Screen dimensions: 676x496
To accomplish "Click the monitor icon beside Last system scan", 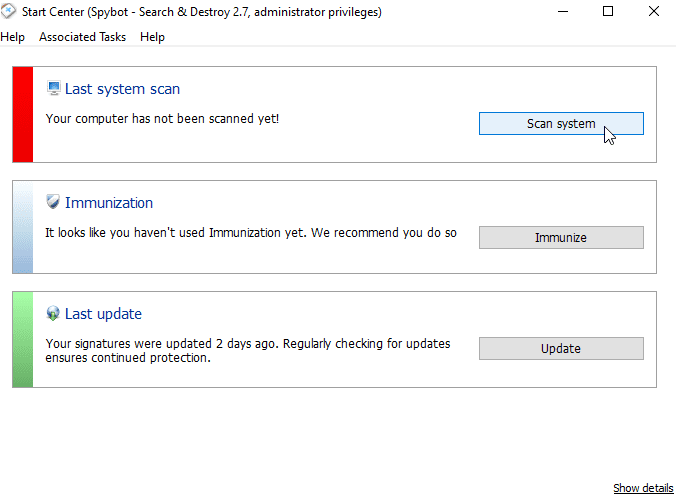I will 53,88.
